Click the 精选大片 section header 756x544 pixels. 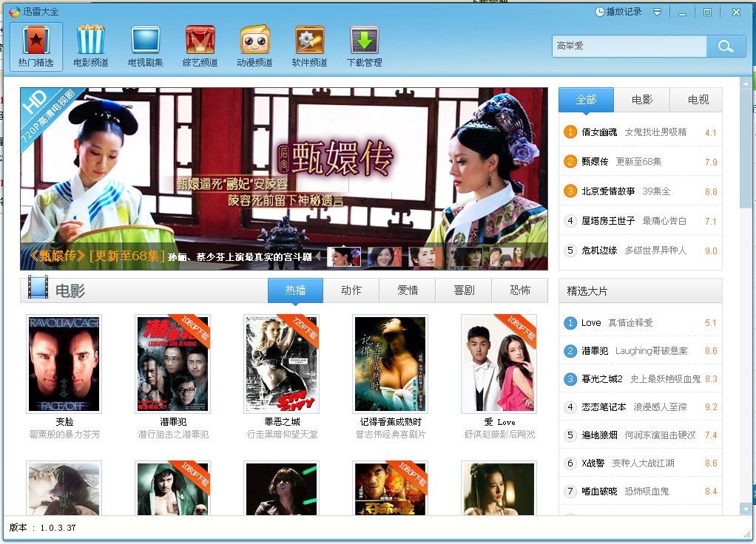click(641, 290)
